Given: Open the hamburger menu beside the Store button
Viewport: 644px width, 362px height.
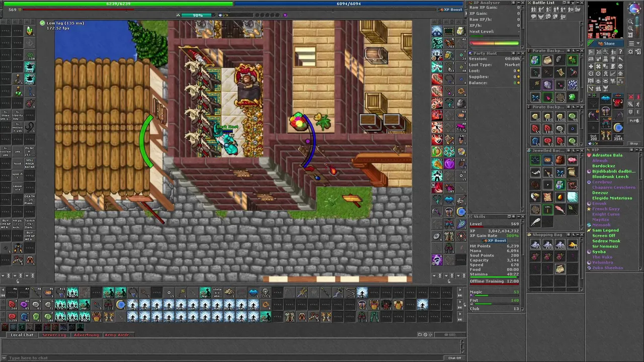Looking at the screenshot, I should pos(631,43).
